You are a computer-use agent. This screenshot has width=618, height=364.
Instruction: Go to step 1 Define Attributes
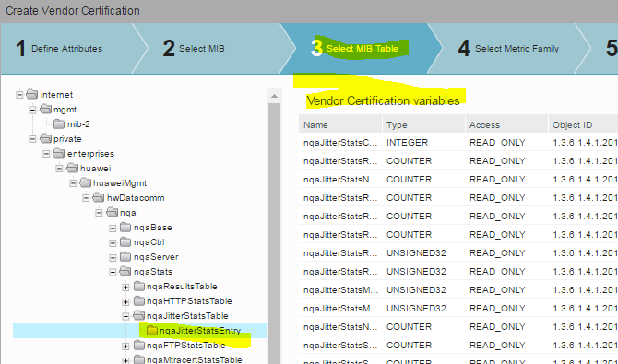tap(67, 49)
